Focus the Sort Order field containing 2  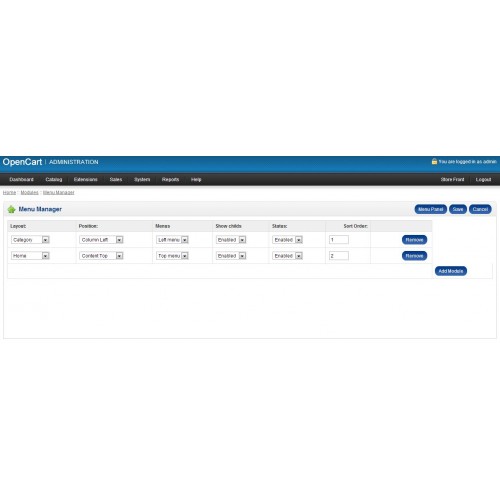pyautogui.click(x=339, y=256)
